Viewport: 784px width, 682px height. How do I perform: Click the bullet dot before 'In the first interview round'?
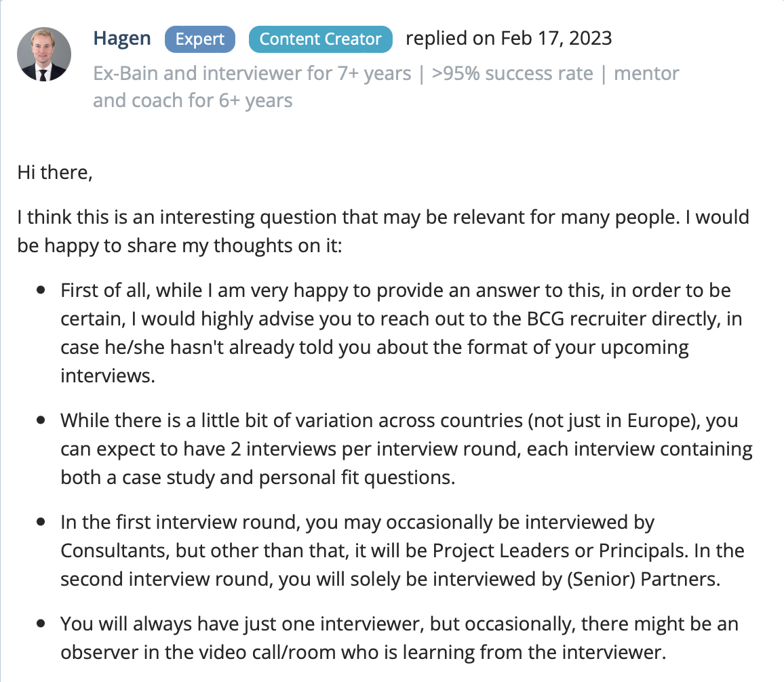pos(41,522)
